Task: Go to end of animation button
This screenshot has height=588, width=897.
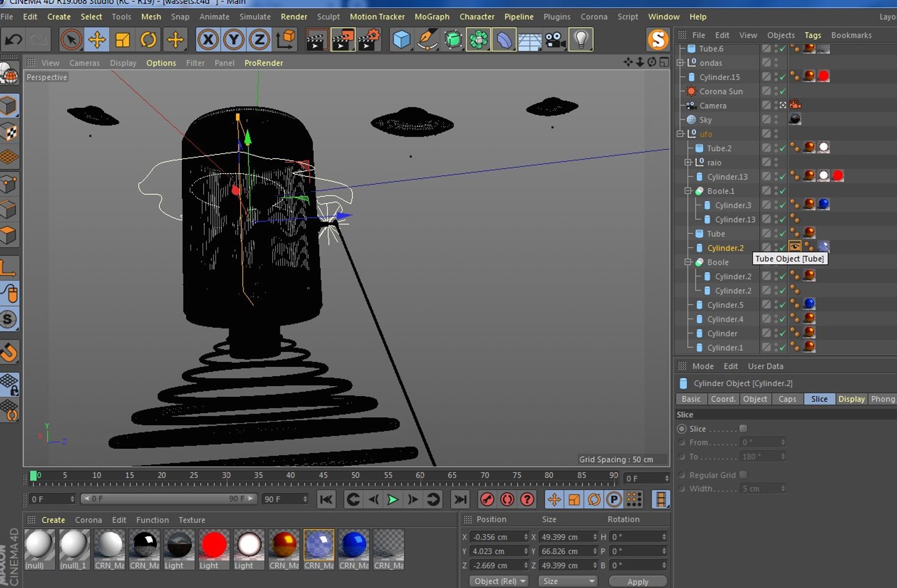Action: pyautogui.click(x=460, y=499)
